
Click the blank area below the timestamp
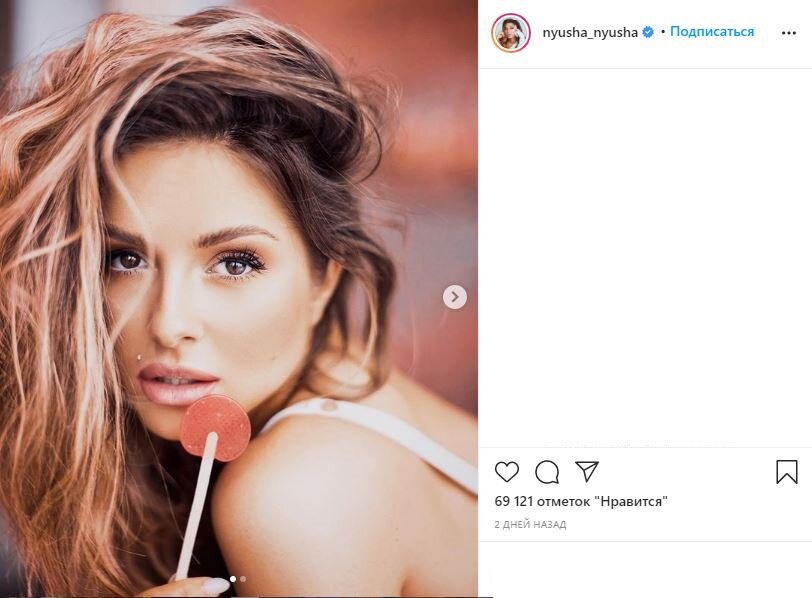point(645,570)
